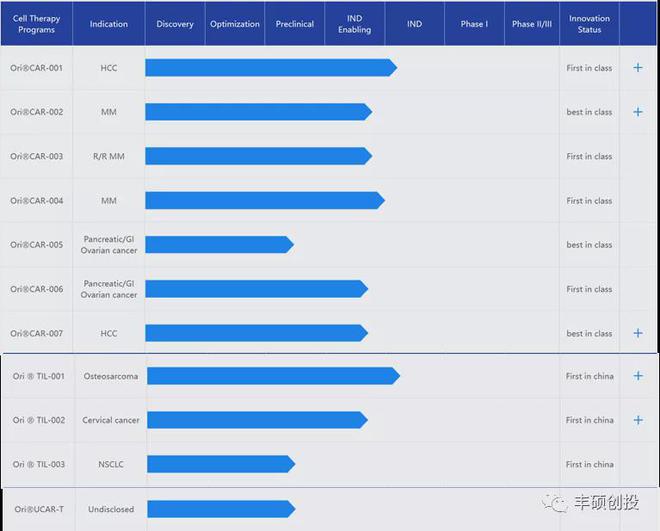Click CAR-005 Pancreatic/GI Ovarian cancer indication
This screenshot has width=660, height=531.
[109, 244]
